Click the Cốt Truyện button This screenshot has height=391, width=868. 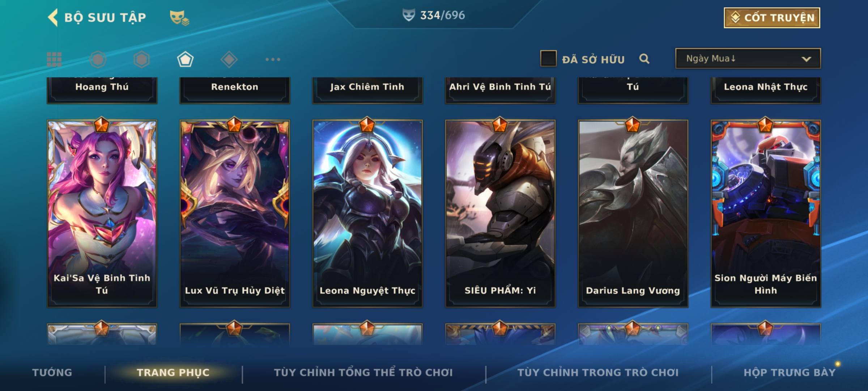(x=772, y=18)
